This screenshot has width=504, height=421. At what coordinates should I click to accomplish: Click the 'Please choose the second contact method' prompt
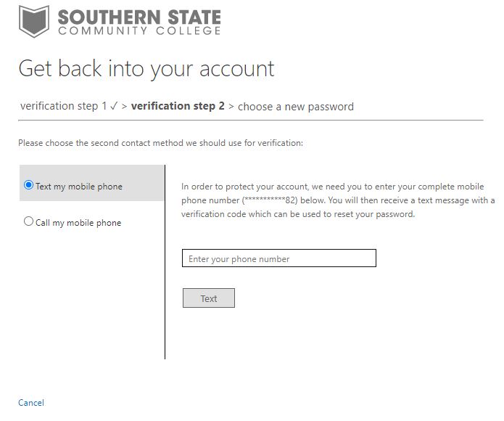pos(160,143)
